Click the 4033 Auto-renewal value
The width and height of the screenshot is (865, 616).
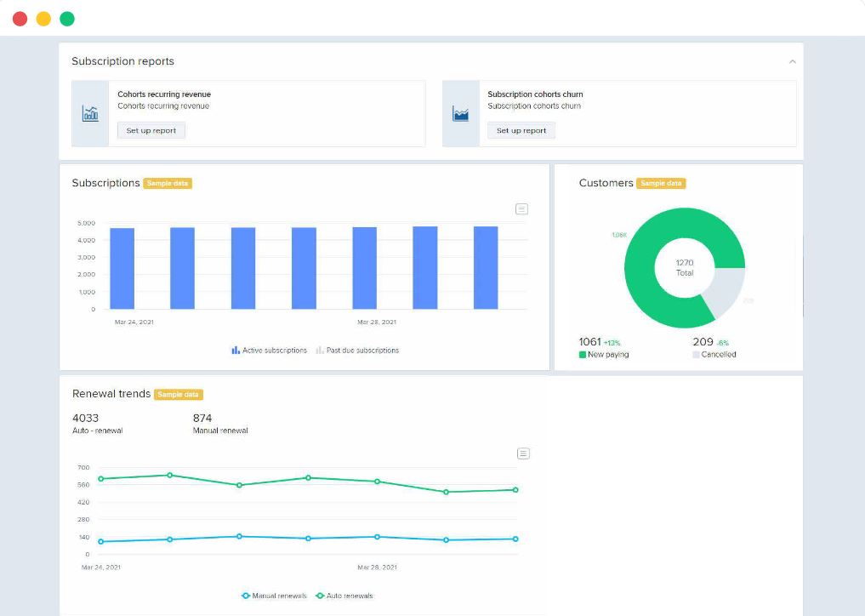click(x=86, y=419)
